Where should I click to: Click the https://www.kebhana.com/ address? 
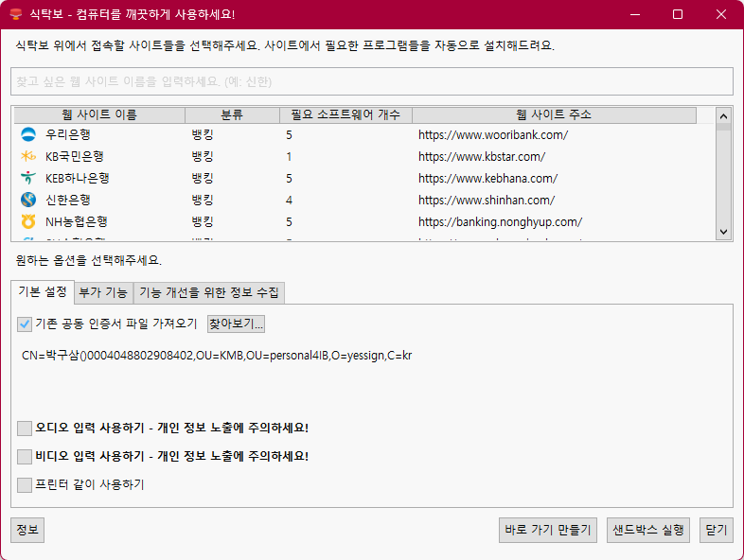coord(487,179)
